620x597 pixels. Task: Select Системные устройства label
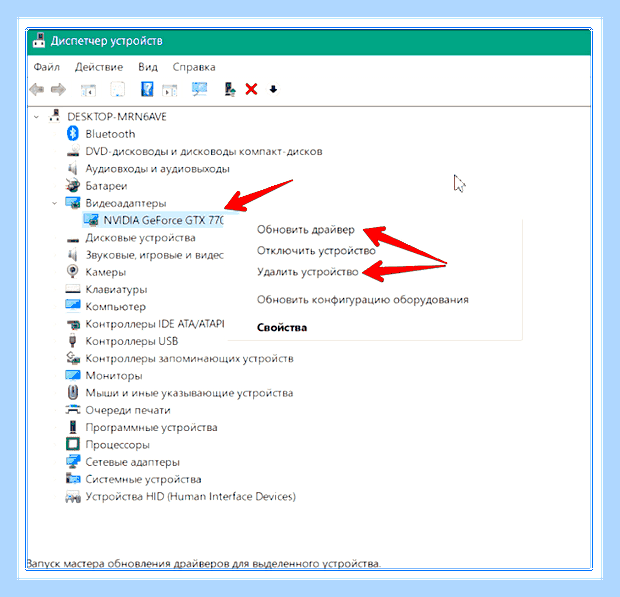pyautogui.click(x=143, y=479)
